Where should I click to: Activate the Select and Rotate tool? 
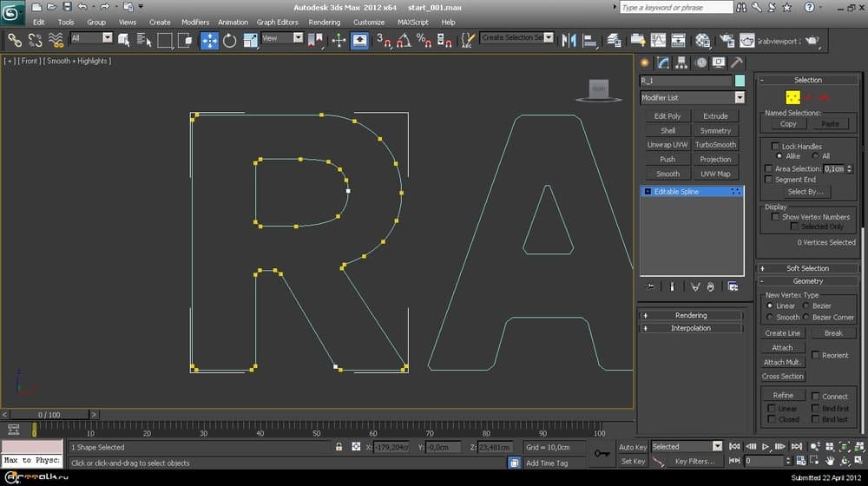[x=230, y=40]
